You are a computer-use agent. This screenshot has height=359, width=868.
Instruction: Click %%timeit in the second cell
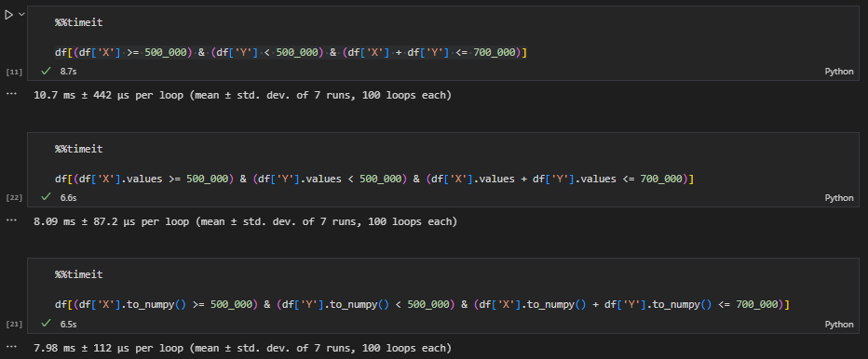click(x=78, y=149)
